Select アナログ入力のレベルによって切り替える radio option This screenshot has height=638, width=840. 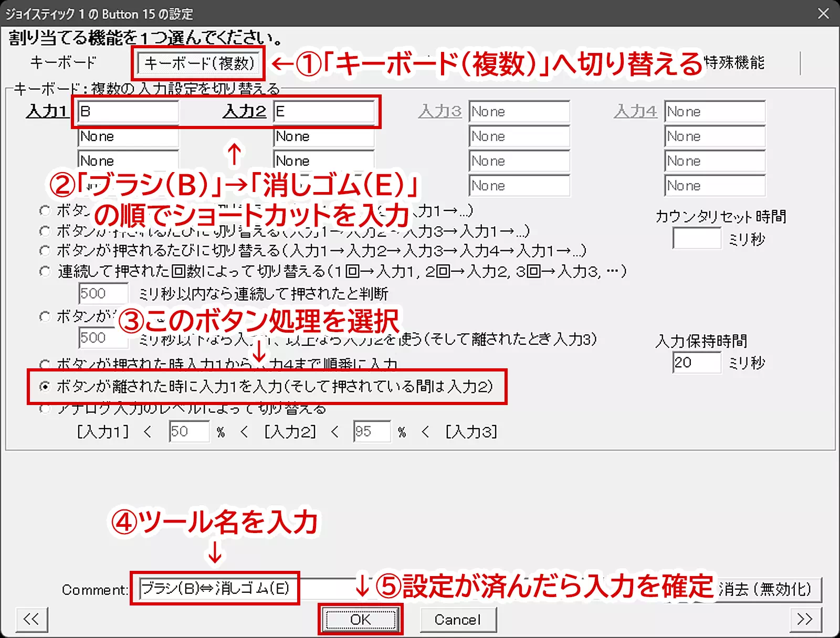pyautogui.click(x=45, y=409)
